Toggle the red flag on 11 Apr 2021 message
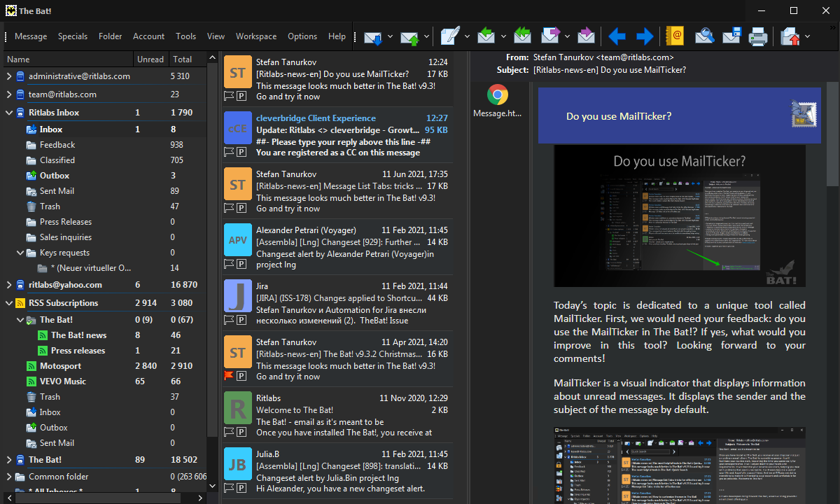This screenshot has height=504, width=840. click(x=229, y=375)
